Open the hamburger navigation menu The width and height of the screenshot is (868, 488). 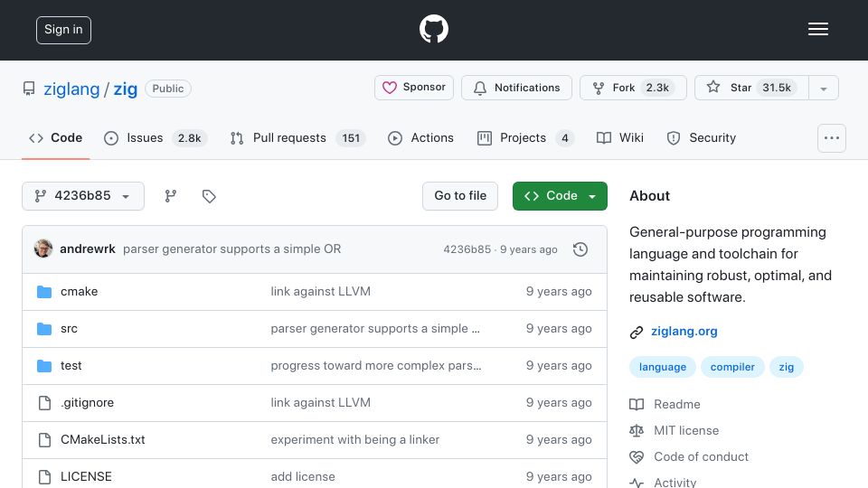[817, 29]
